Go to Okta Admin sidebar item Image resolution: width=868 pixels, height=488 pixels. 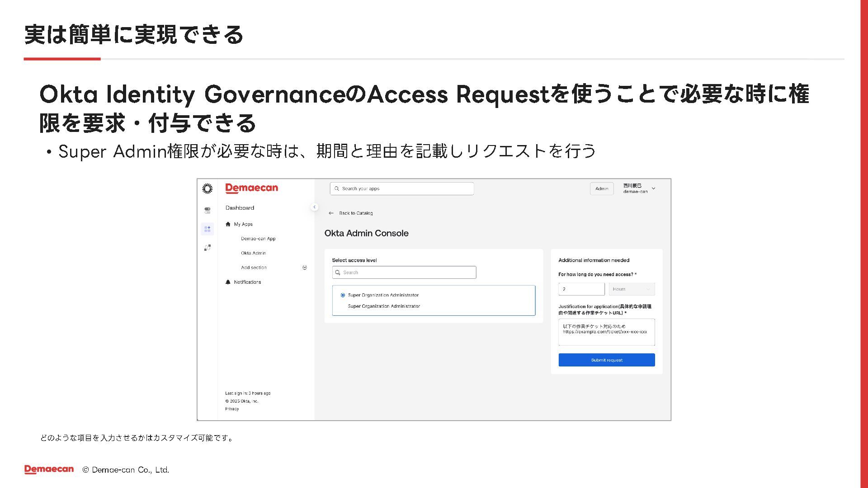coord(253,253)
